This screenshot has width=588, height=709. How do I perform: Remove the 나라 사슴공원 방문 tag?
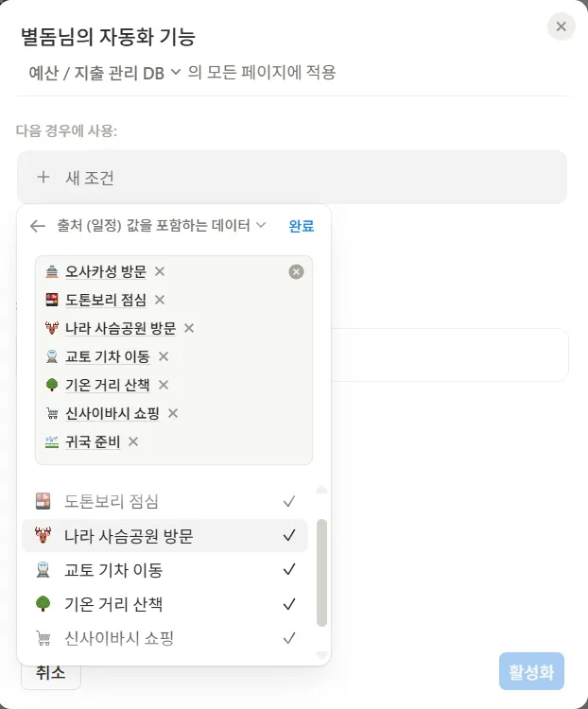click(189, 328)
